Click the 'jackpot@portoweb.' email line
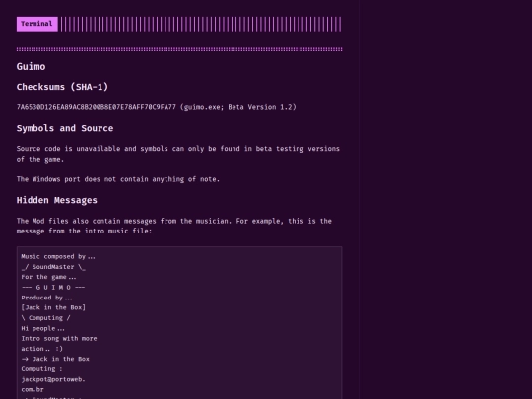 53,379
